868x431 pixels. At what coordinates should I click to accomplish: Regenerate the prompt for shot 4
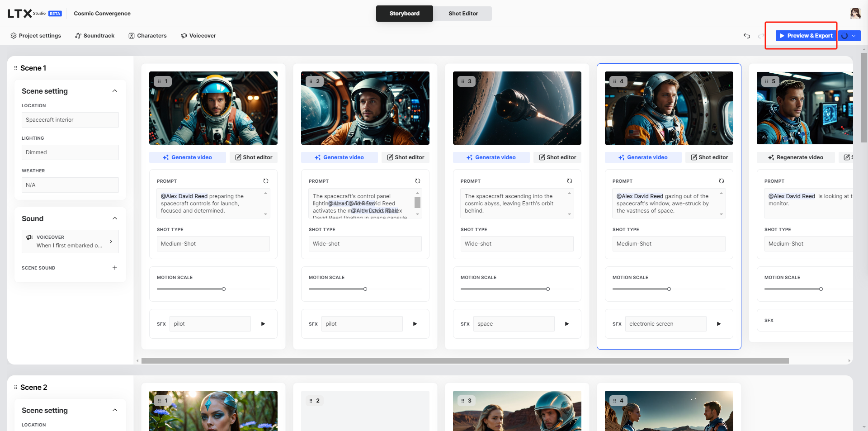[722, 181]
